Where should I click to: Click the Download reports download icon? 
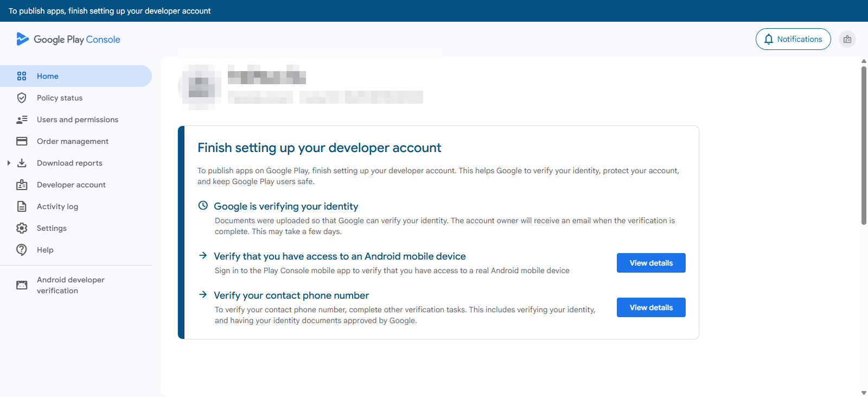22,163
